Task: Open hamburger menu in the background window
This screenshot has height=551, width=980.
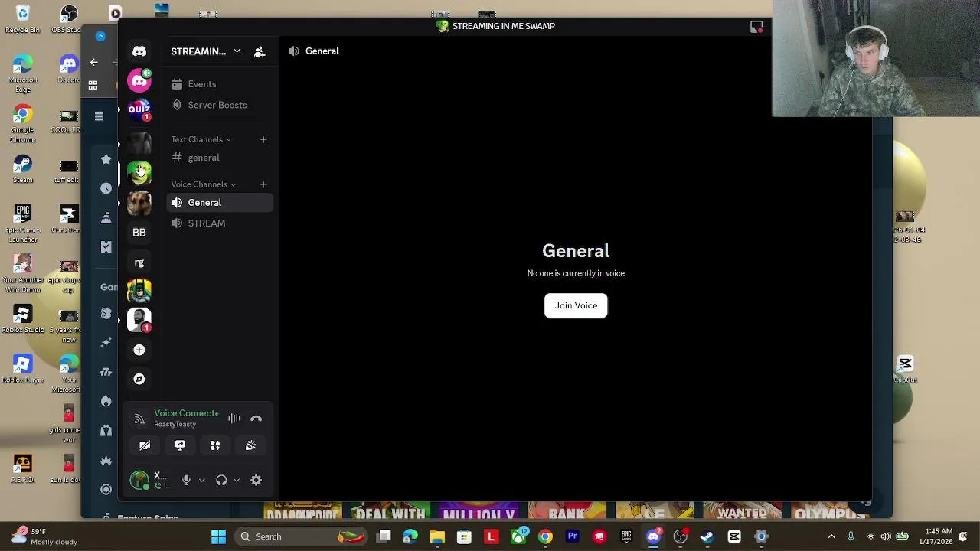Action: [99, 116]
